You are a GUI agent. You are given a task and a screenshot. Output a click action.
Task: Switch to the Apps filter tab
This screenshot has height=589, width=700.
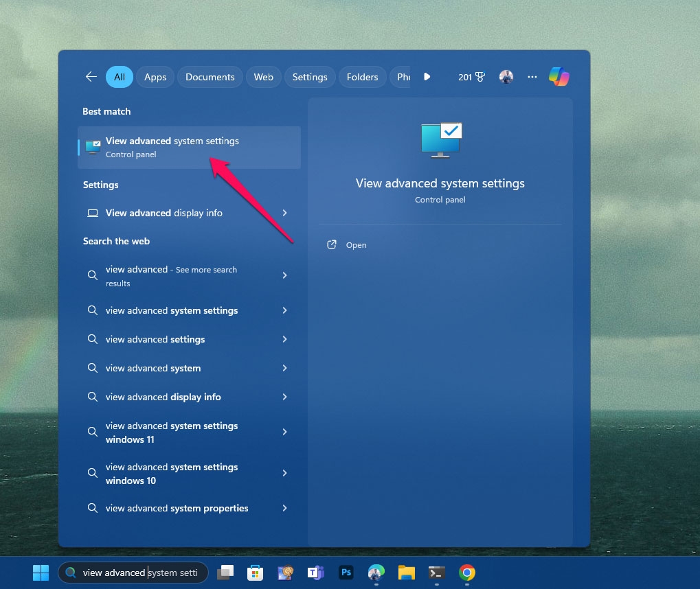pyautogui.click(x=155, y=77)
